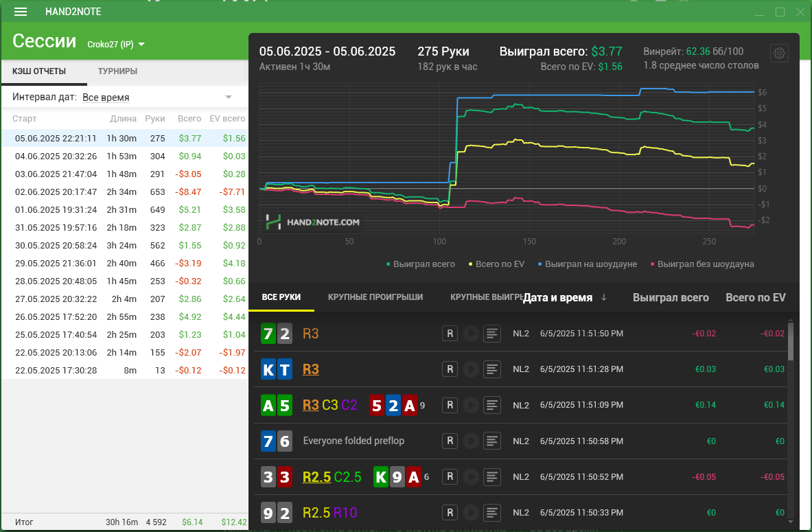The height and width of the screenshot is (532, 812).
Task: Select session 03.06.2025 21:47:04
Action: point(125,174)
